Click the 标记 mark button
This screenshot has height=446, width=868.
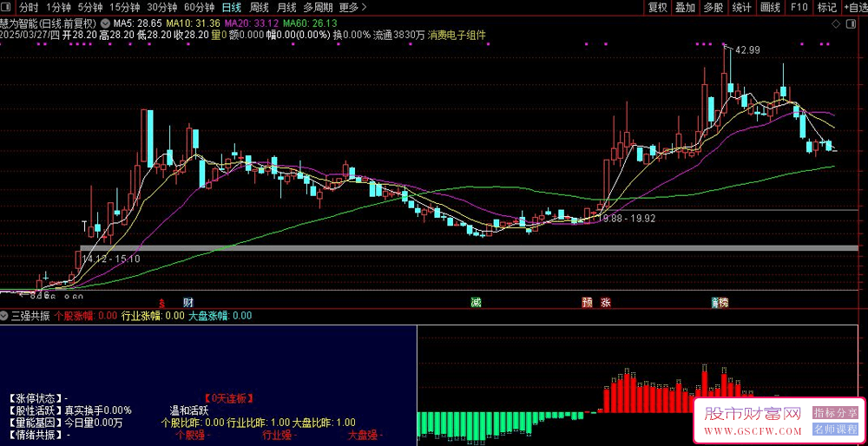827,8
